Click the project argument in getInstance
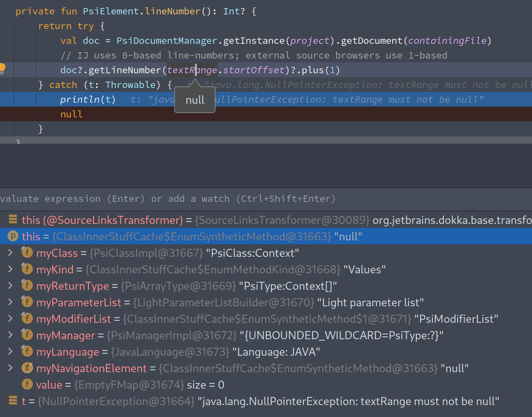Screen dimensions: 532x417 310,41
